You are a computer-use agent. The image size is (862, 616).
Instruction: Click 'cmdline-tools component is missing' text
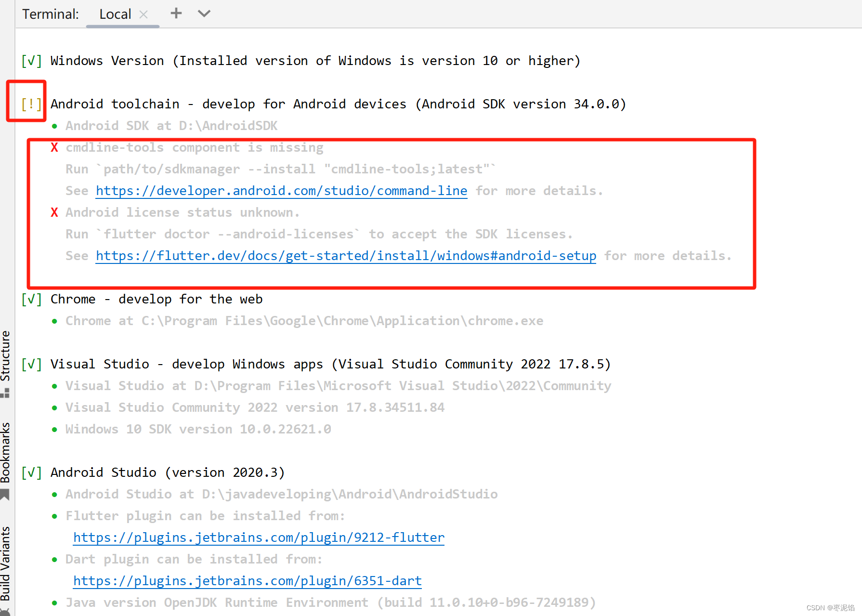(195, 147)
